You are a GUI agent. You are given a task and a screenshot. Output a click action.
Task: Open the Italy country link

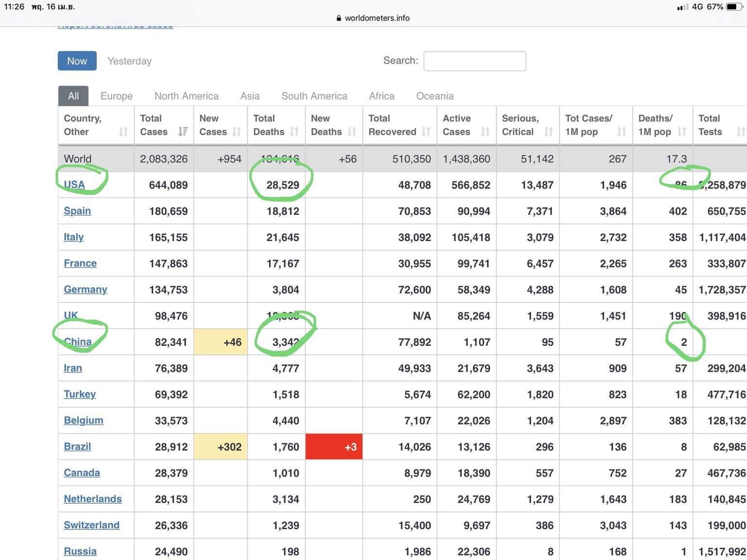[74, 237]
